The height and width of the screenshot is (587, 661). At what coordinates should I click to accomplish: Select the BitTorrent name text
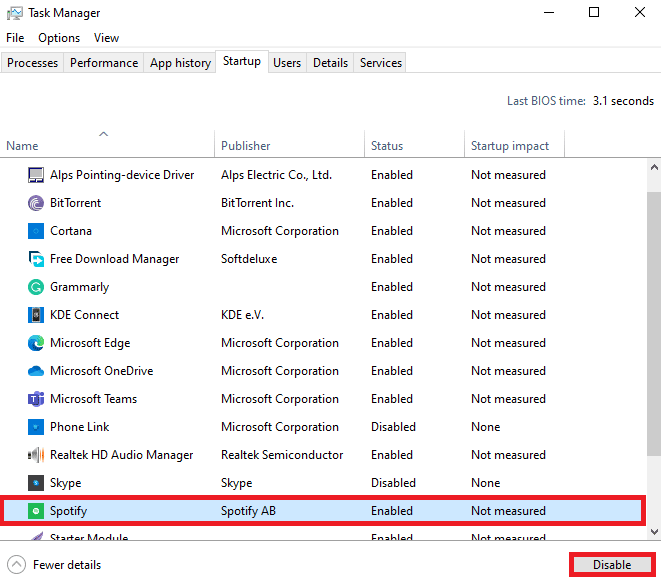click(75, 203)
